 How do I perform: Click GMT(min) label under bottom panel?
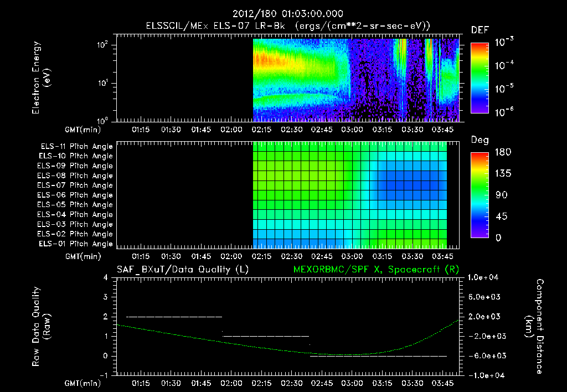[x=83, y=383]
